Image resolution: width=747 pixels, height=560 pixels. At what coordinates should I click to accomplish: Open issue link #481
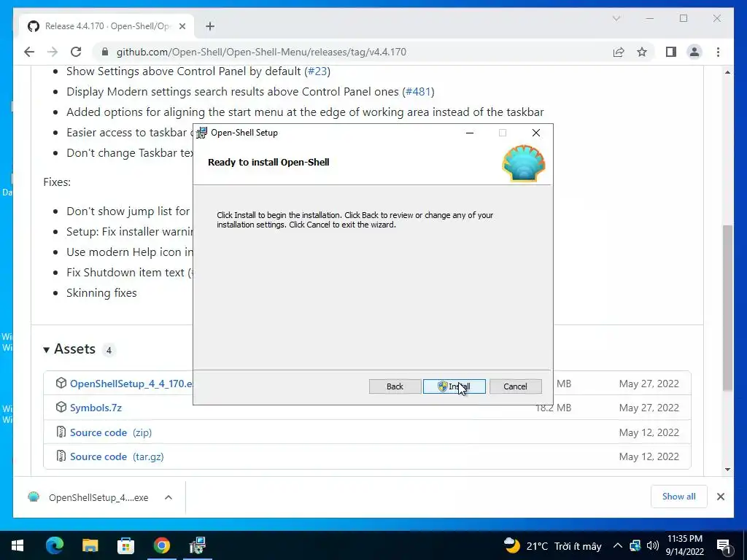pos(418,91)
